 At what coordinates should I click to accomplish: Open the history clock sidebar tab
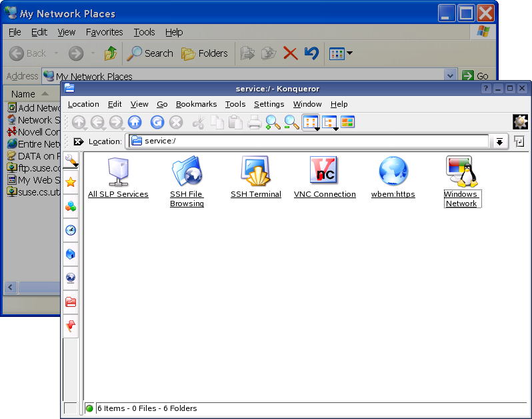(x=71, y=230)
